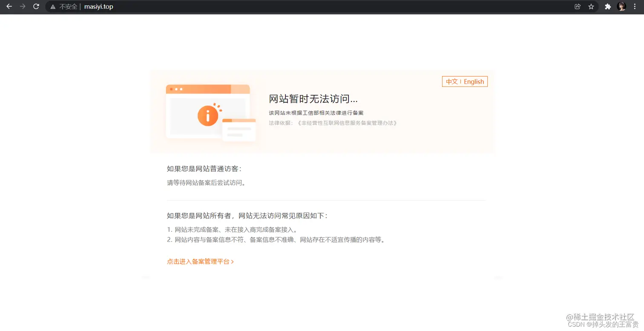The width and height of the screenshot is (644, 331).
Task: Click the info icon in the illustration
Action: pyautogui.click(x=208, y=116)
